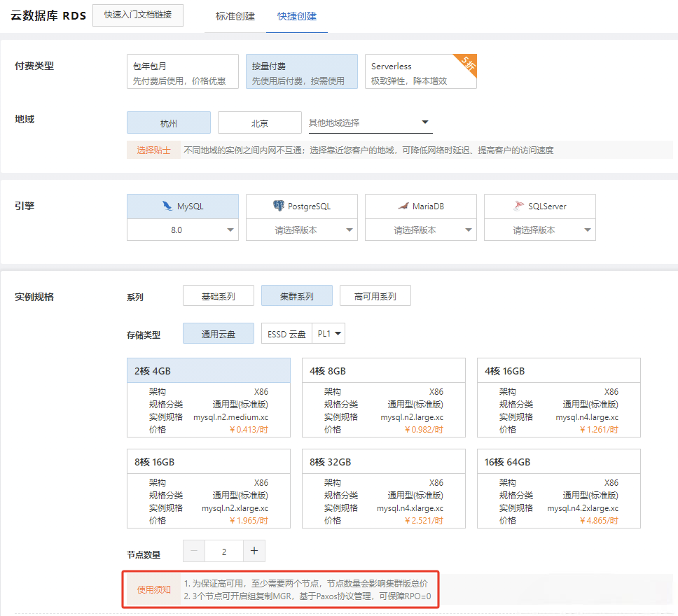Pick the 16核 64GB instance spec card

point(559,489)
